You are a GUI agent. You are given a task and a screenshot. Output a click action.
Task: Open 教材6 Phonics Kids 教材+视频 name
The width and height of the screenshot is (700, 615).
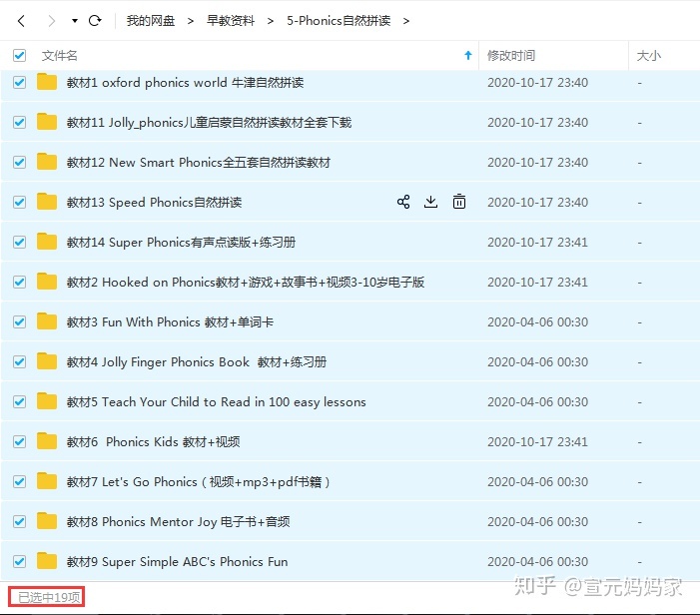[x=153, y=442]
